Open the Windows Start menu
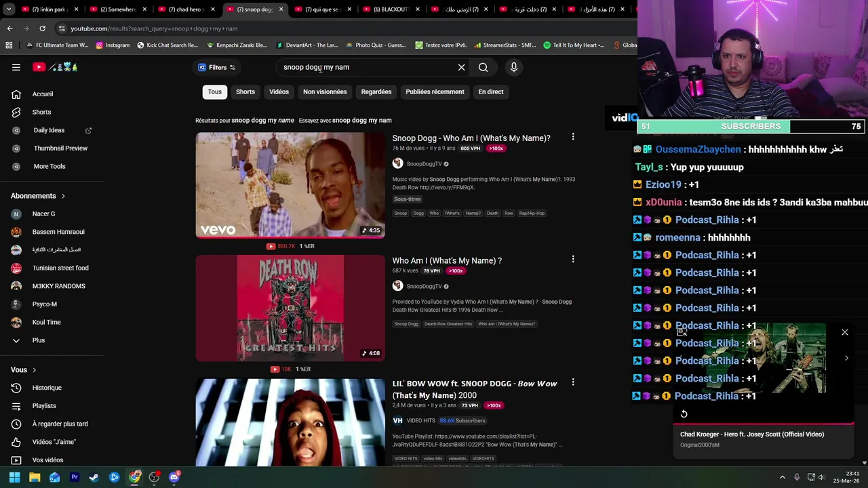Image resolution: width=868 pixels, height=488 pixels. point(14,477)
